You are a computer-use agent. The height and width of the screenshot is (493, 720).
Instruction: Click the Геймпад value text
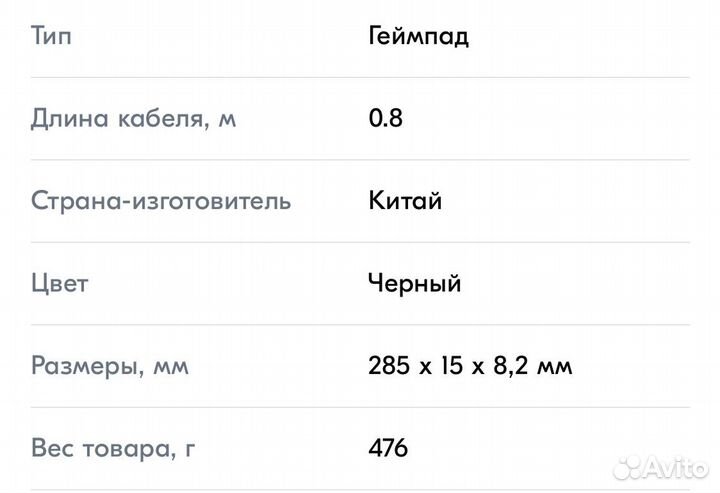click(419, 37)
